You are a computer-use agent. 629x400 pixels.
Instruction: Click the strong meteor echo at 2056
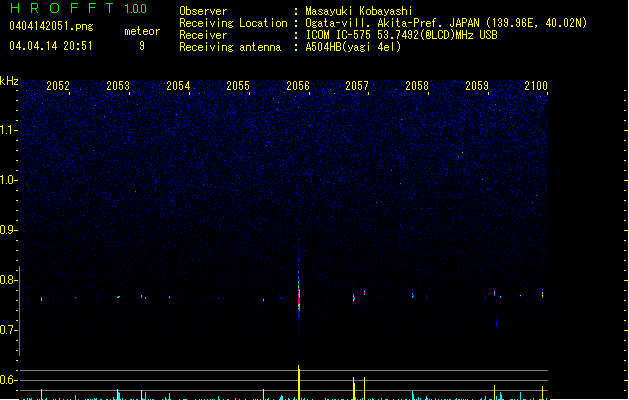(299, 293)
